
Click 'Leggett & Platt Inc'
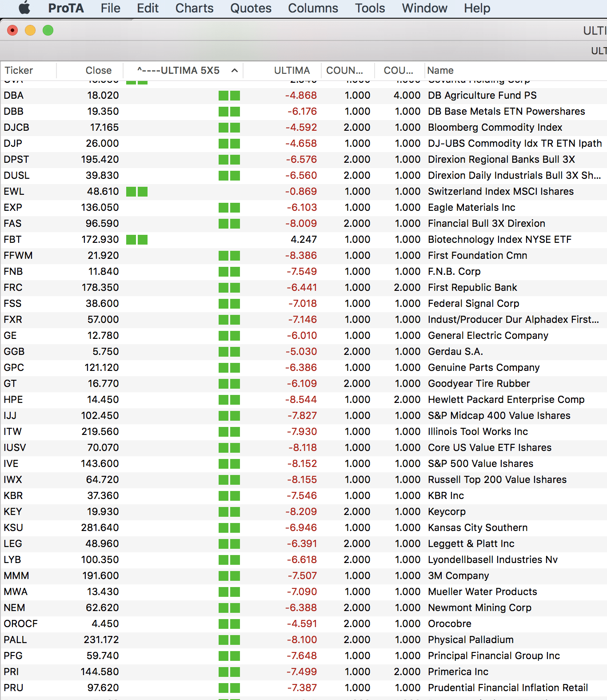click(471, 544)
